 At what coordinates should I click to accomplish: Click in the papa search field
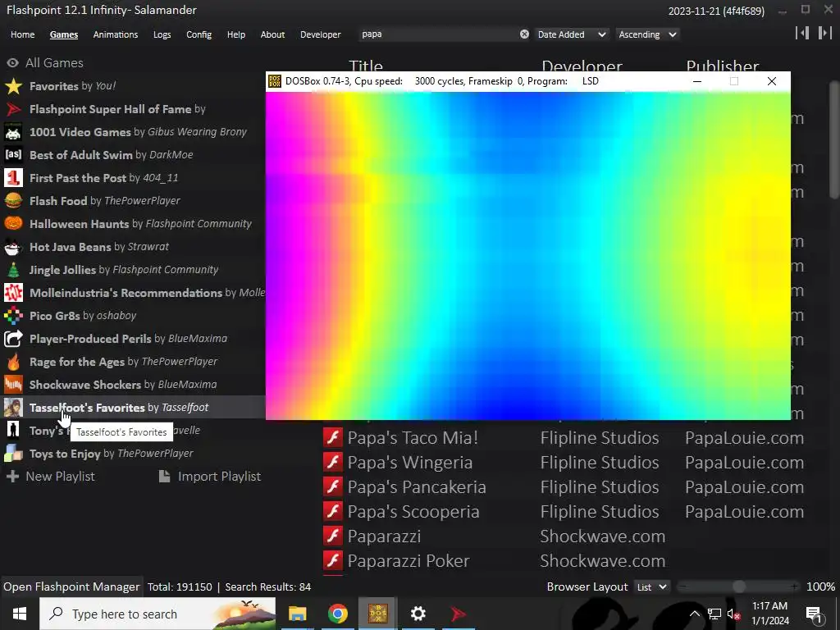pos(438,34)
